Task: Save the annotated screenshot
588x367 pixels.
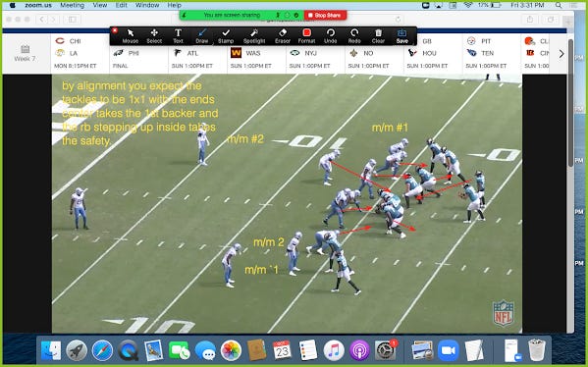Action: [402, 36]
